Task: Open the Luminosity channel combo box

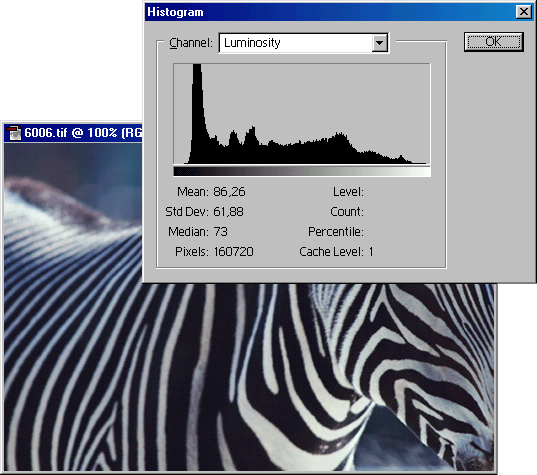Action: 303,43
